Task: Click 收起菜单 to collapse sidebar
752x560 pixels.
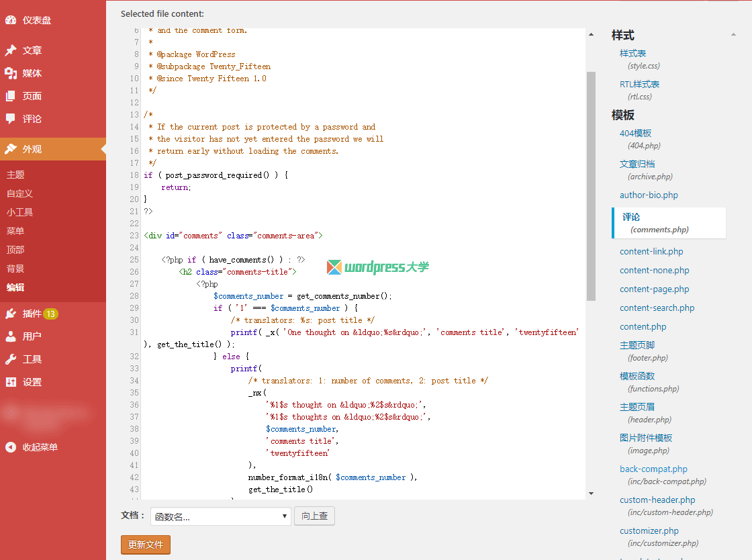Action: [40, 447]
